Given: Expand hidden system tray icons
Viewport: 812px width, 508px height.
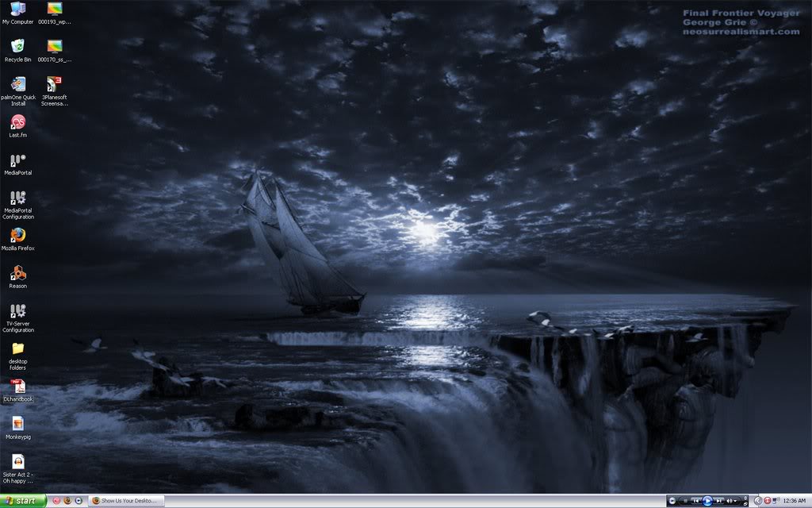Looking at the screenshot, I should [x=757, y=501].
